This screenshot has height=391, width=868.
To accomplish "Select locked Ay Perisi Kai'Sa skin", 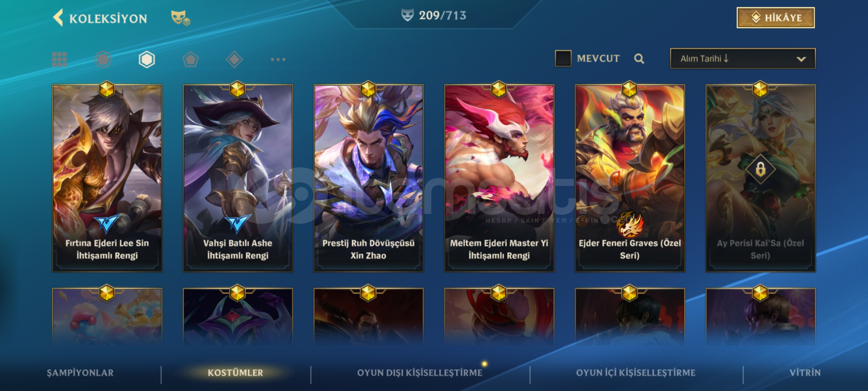I will click(760, 178).
